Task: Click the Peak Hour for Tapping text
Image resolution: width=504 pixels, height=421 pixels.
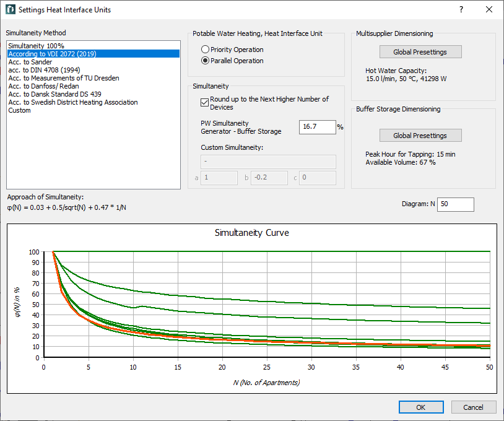Action: tap(410, 154)
